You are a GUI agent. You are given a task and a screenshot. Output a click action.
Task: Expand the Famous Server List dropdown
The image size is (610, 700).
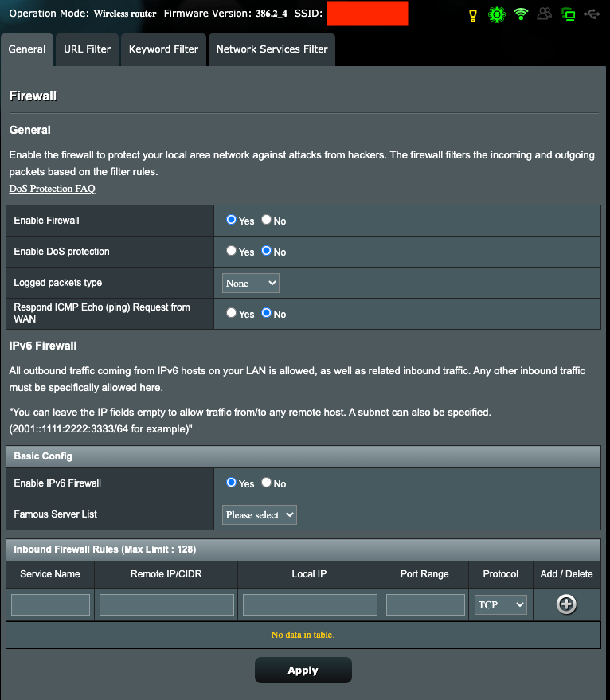[259, 514]
